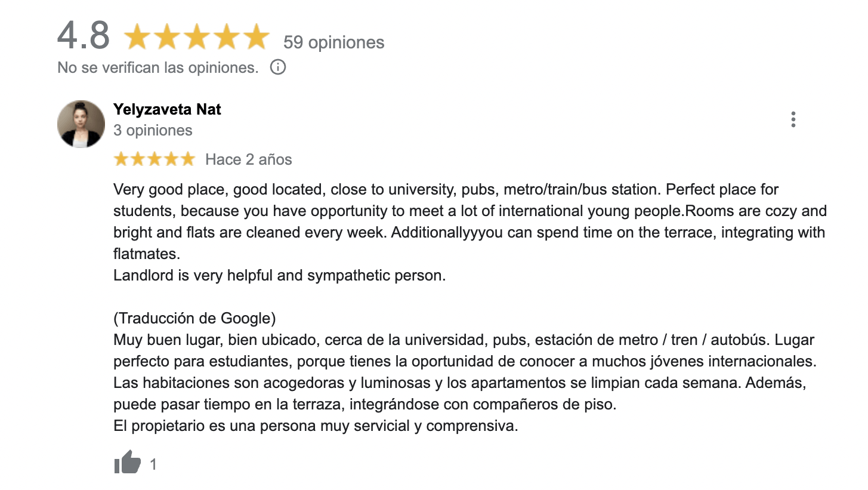Screen dimensions: 868x490
Task: Click the first star of the overall rating
Action: pyautogui.click(x=138, y=38)
